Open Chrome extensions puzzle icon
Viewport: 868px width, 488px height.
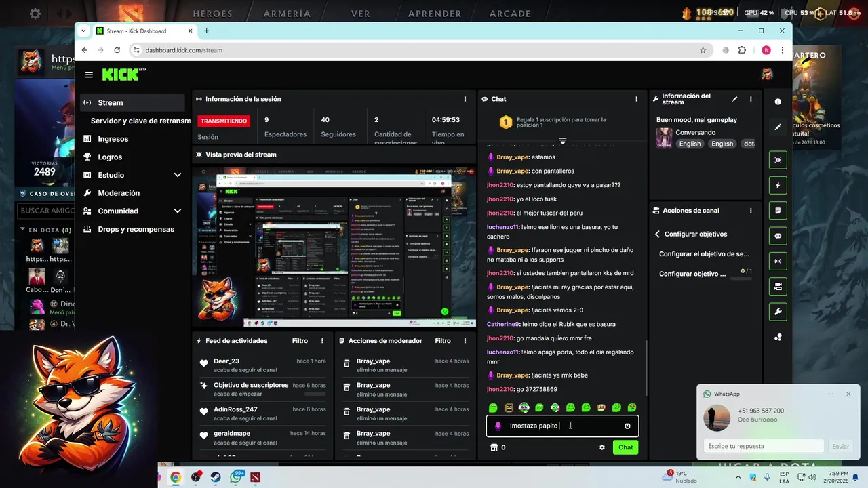742,50
